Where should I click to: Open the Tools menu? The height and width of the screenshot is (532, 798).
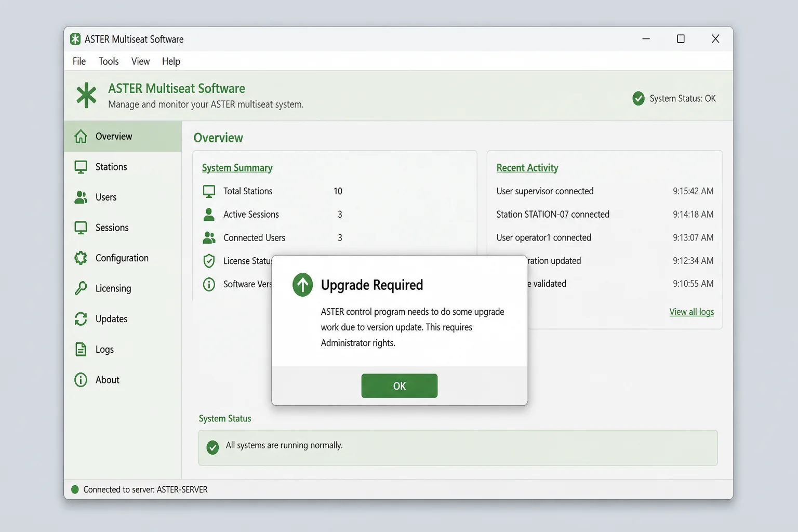[109, 61]
